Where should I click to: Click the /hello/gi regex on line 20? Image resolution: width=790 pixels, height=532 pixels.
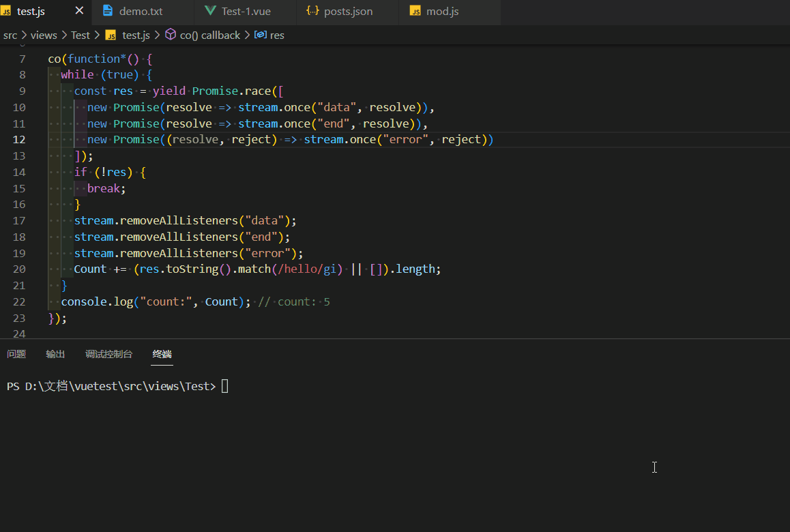coord(307,269)
